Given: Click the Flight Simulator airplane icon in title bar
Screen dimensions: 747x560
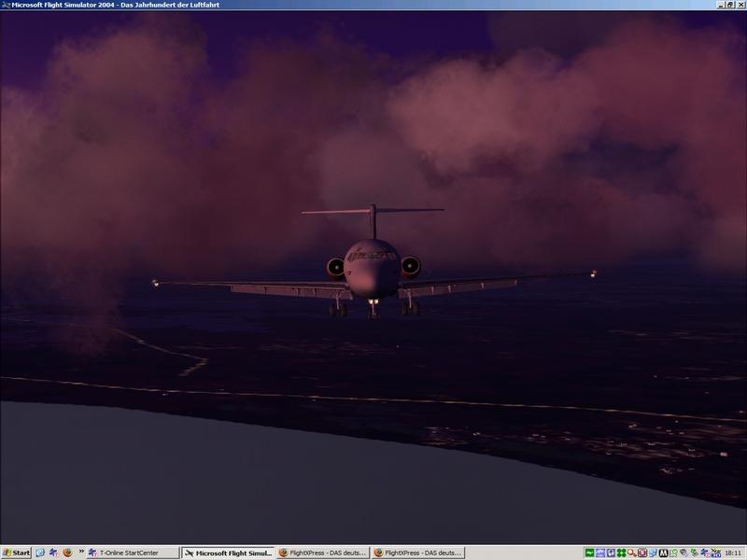Looking at the screenshot, I should (x=7, y=6).
